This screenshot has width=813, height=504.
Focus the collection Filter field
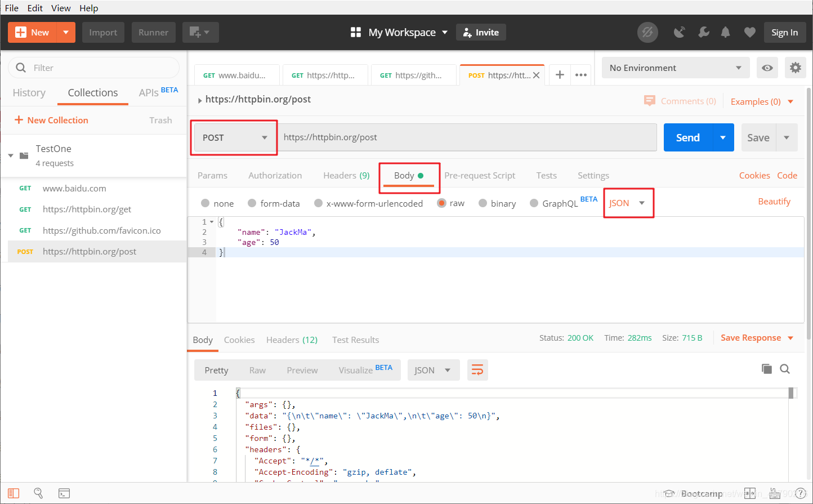93,68
